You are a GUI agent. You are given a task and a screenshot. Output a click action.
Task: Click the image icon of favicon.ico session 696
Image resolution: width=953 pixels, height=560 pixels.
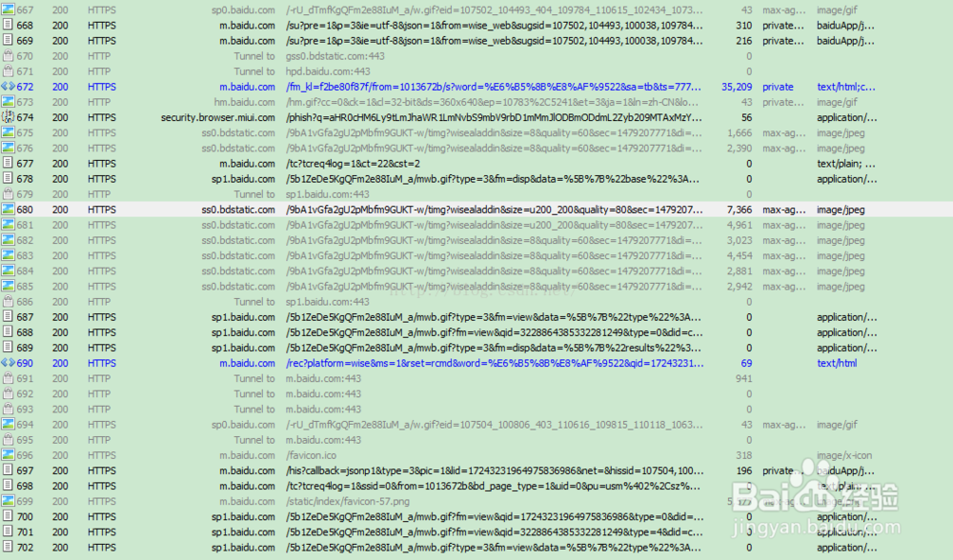pos(8,455)
